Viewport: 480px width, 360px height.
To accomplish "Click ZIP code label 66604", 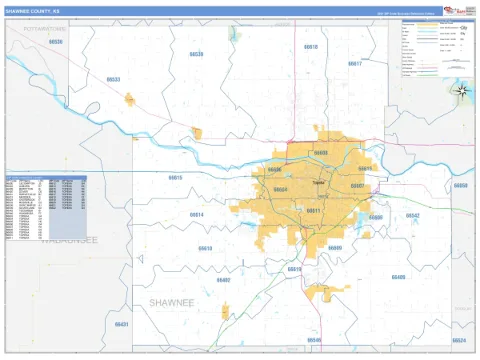I will 280,190.
